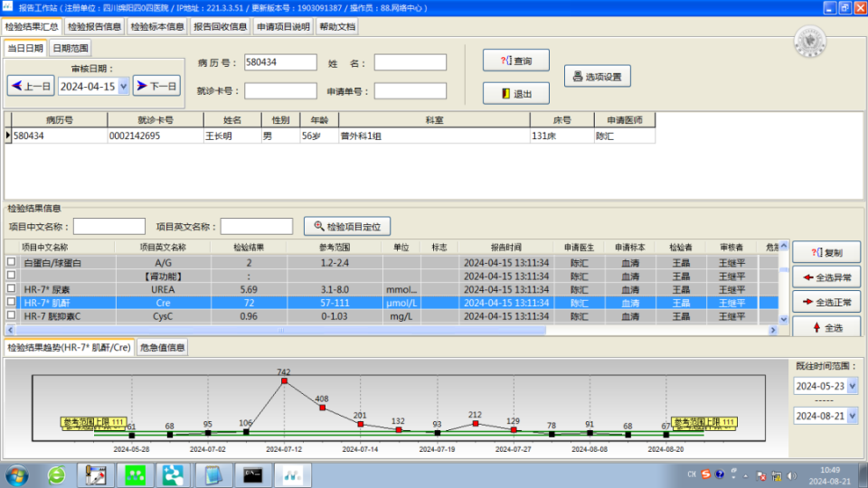Click the 项目英文名称 input field
This screenshot has width=868, height=488.
pyautogui.click(x=256, y=226)
